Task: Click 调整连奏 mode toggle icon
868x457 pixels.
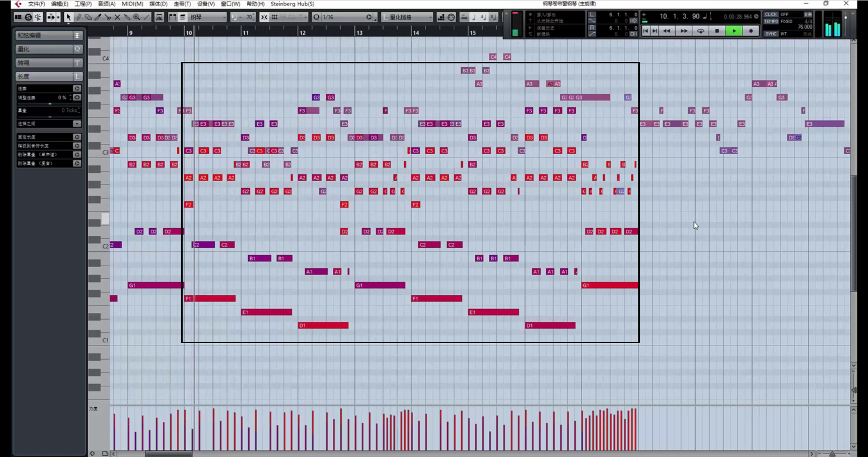Action: (77, 97)
